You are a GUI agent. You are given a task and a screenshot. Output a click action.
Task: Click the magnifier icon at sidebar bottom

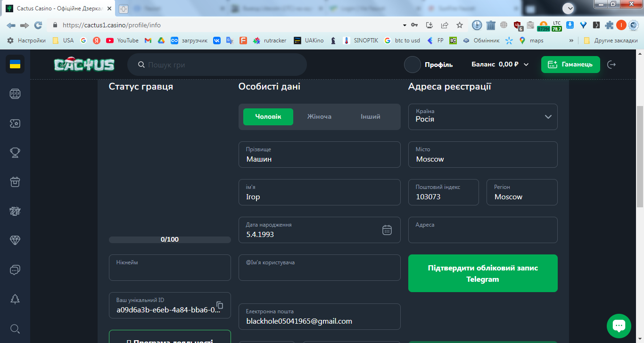point(15,328)
